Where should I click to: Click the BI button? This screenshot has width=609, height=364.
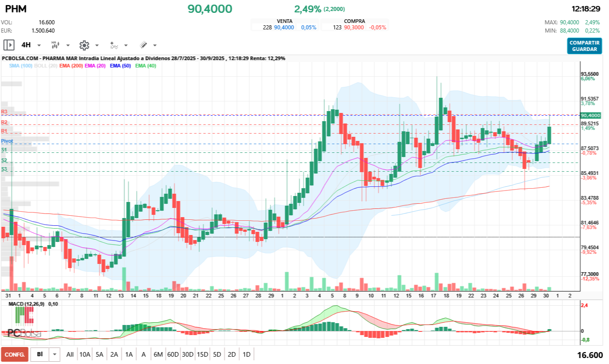(40, 354)
